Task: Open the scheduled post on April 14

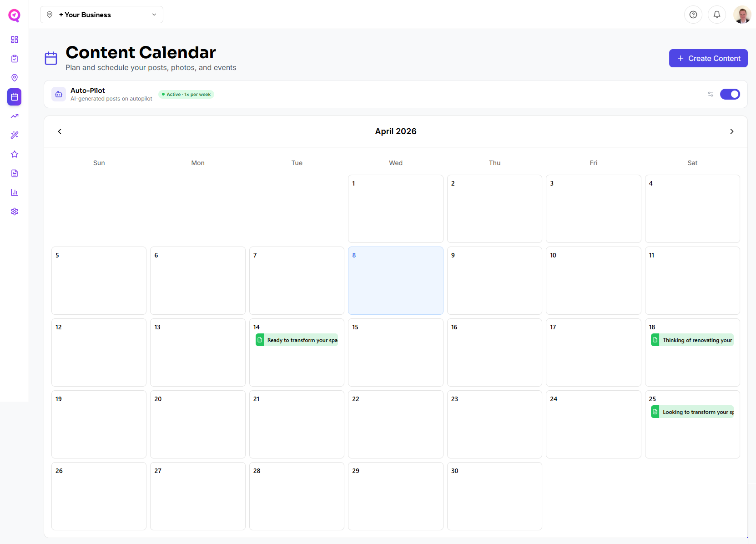Action: (297, 340)
